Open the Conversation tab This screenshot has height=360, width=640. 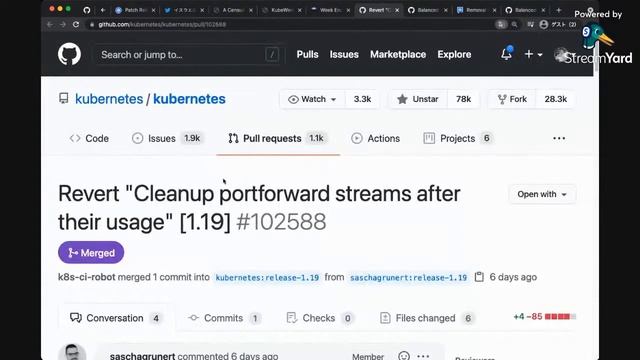[x=116, y=318]
